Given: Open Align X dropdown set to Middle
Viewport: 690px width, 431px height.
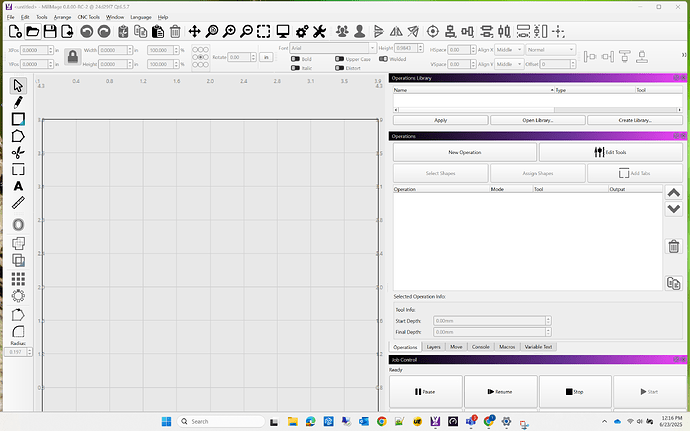Looking at the screenshot, I should tap(509, 50).
